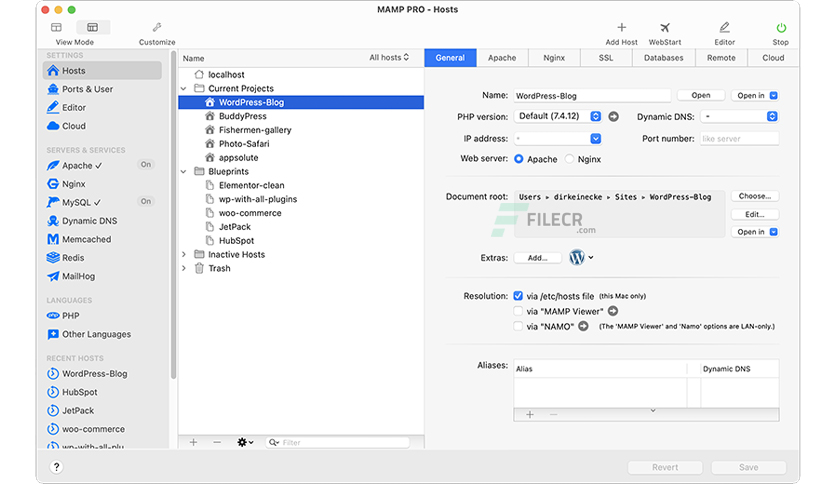This screenshot has width=836, height=484.
Task: Toggle Apache On switch
Action: tap(146, 165)
